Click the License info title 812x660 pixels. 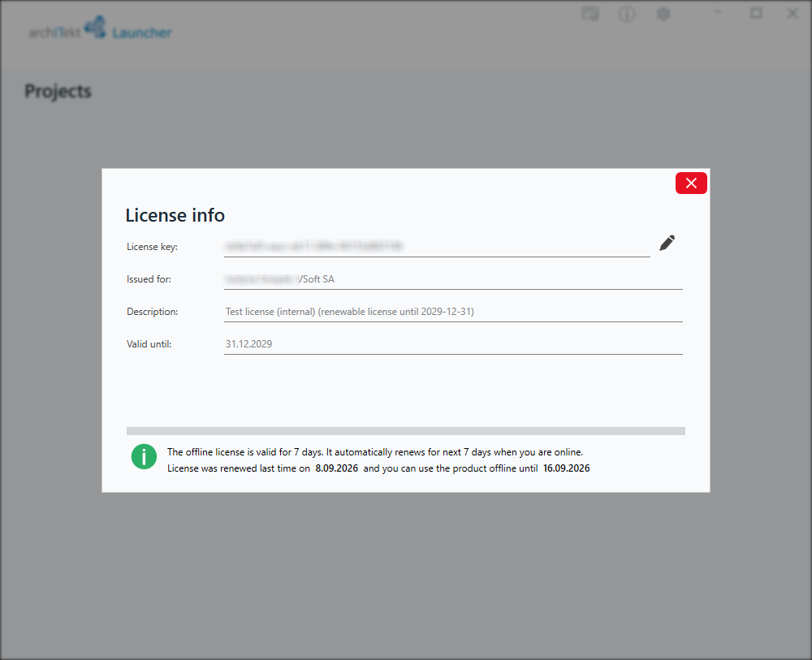(175, 215)
